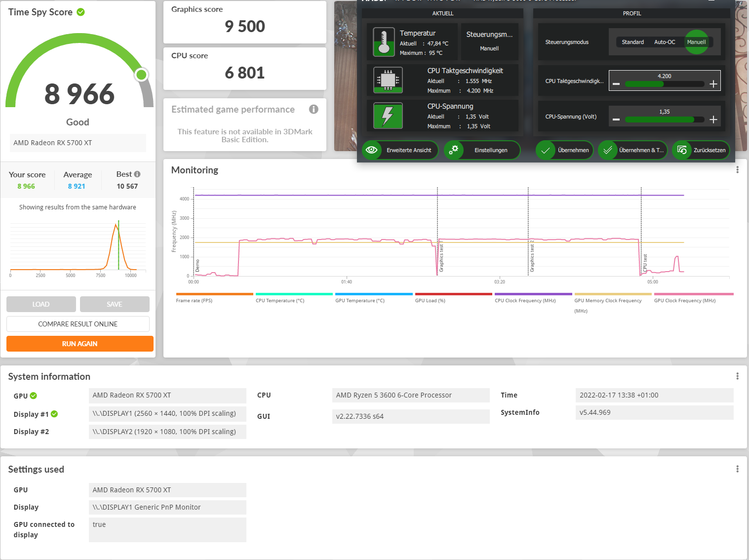Select Auto-OC Steuerungsmodus
The image size is (749, 560).
point(665,42)
